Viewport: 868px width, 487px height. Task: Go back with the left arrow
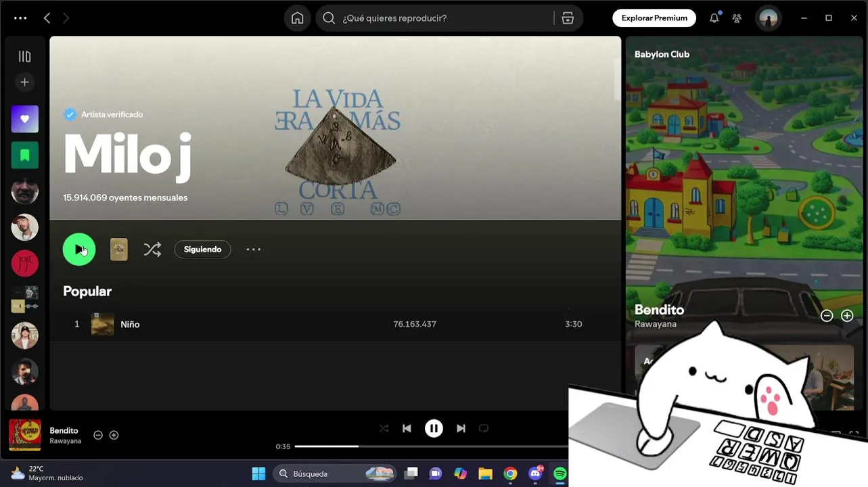[47, 18]
